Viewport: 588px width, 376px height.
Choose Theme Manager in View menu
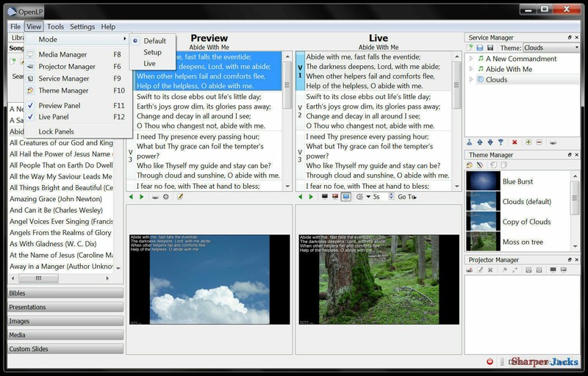(79, 90)
